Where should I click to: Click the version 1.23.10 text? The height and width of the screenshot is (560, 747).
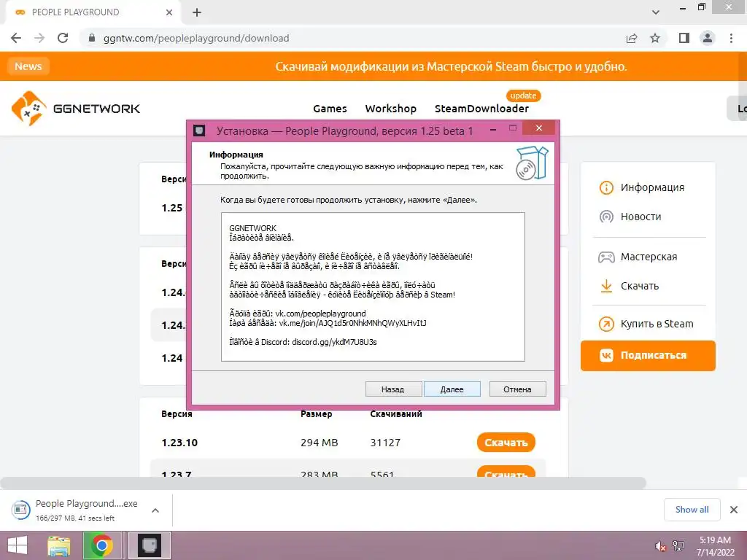(179, 443)
